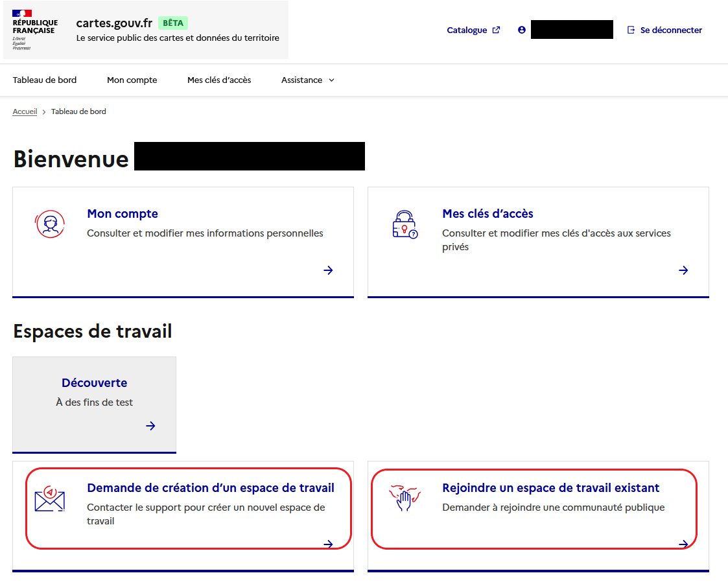Viewport: 728px width, 584px height.
Task: Click Demande de création d'un espace de travail
Action: 211,488
